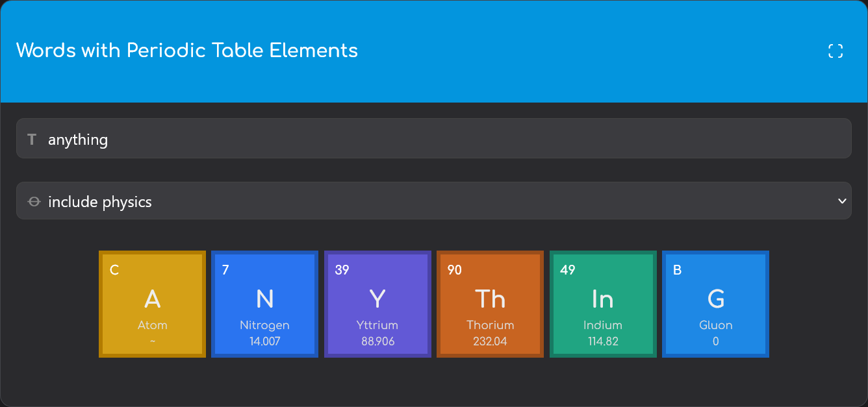868x407 pixels.
Task: Toggle fullscreen mode icon
Action: tap(836, 51)
